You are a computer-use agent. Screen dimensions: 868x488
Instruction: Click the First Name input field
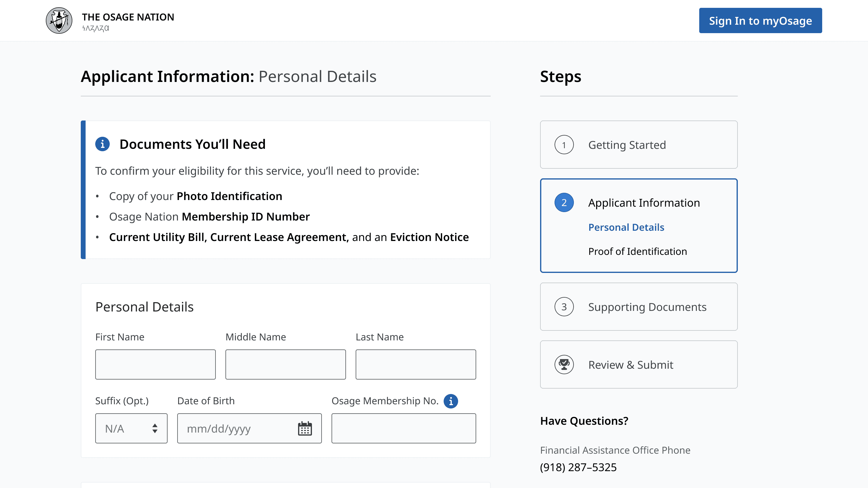(155, 364)
